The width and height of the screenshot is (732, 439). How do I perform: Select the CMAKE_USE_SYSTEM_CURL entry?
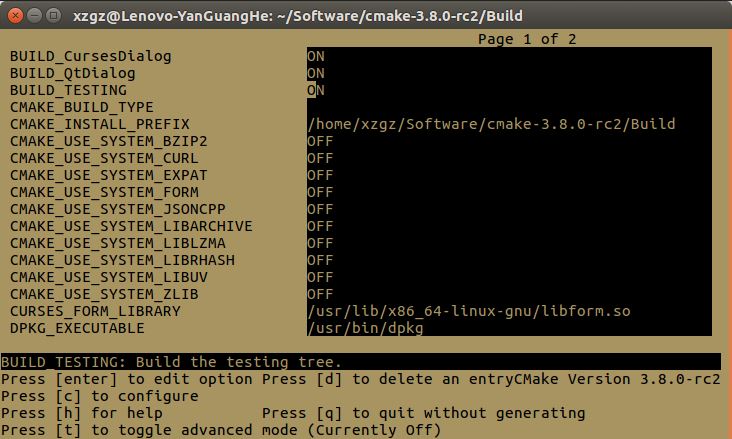(104, 158)
